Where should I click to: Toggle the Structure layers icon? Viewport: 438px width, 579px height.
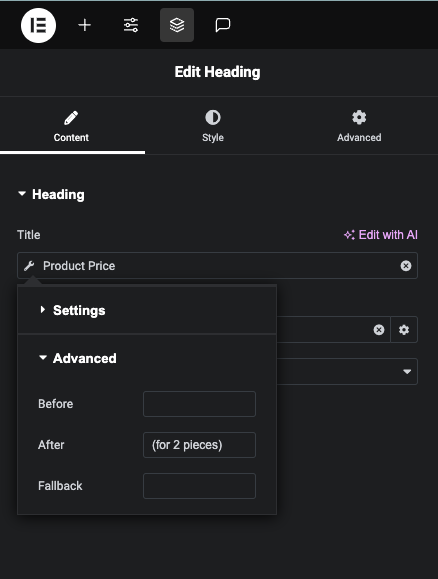click(x=177, y=25)
